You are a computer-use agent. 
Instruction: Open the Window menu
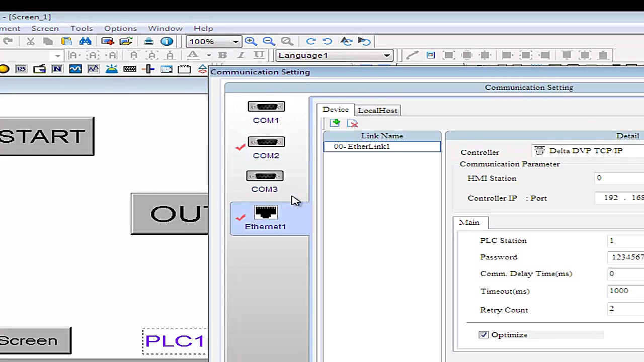tap(165, 28)
